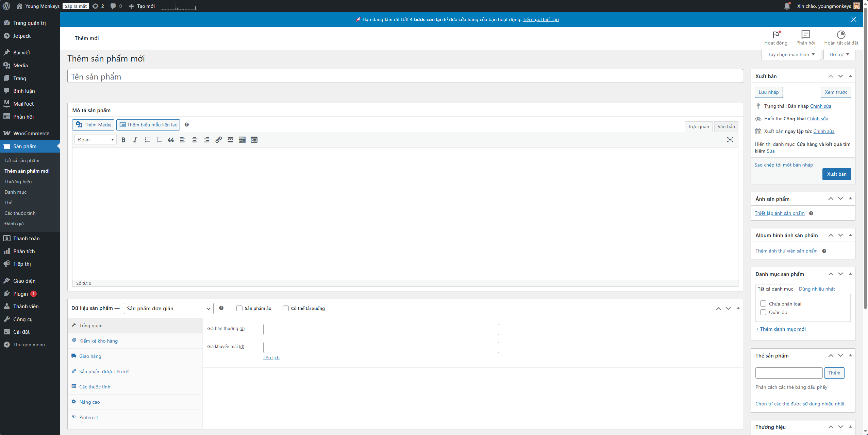Toggle bold formatting in editor toolbar
Image resolution: width=868 pixels, height=435 pixels.
[123, 140]
